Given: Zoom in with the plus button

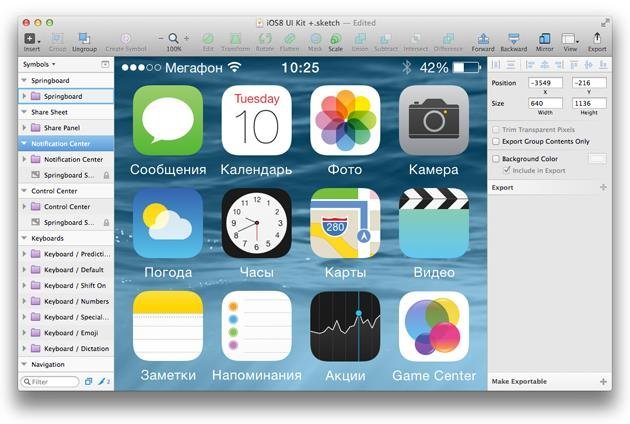Looking at the screenshot, I should (186, 38).
